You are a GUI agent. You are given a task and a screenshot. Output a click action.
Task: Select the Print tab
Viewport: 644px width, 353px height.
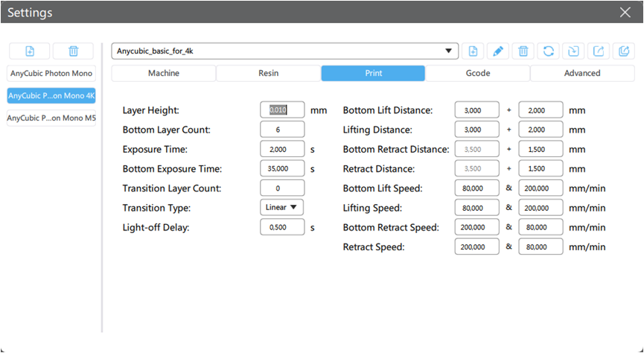point(373,73)
